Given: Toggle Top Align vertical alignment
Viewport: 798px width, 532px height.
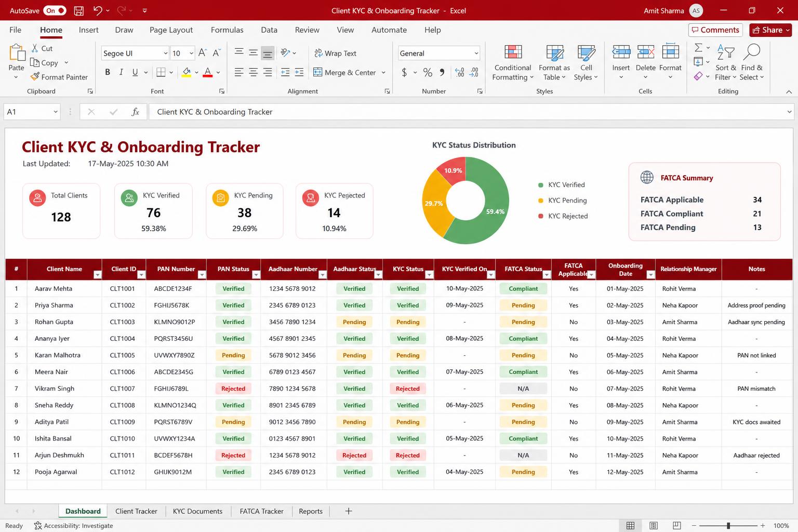Looking at the screenshot, I should 239,53.
